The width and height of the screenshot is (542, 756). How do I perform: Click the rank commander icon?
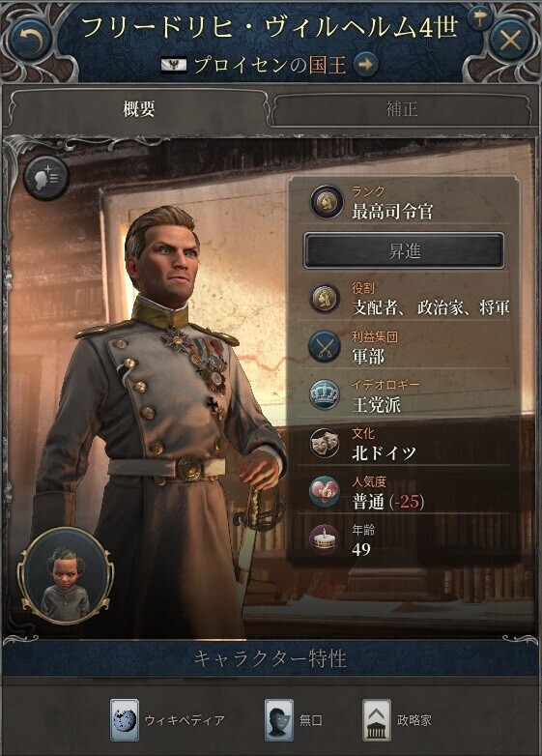click(325, 202)
